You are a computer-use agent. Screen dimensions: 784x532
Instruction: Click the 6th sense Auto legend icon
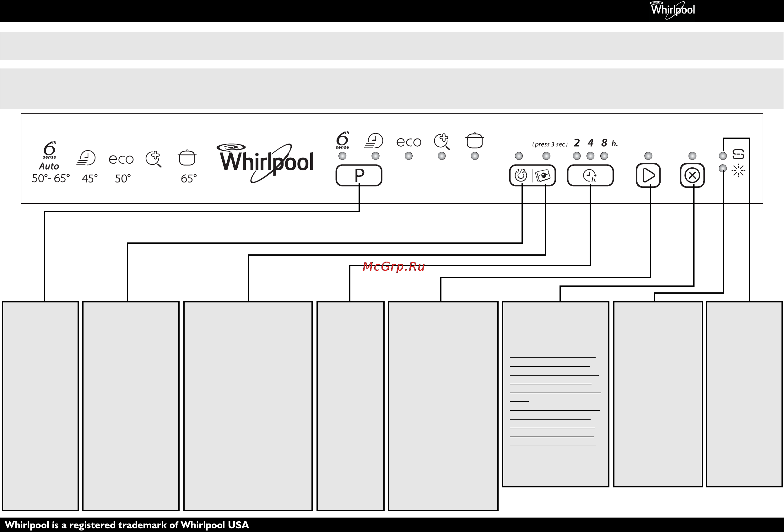(49, 155)
